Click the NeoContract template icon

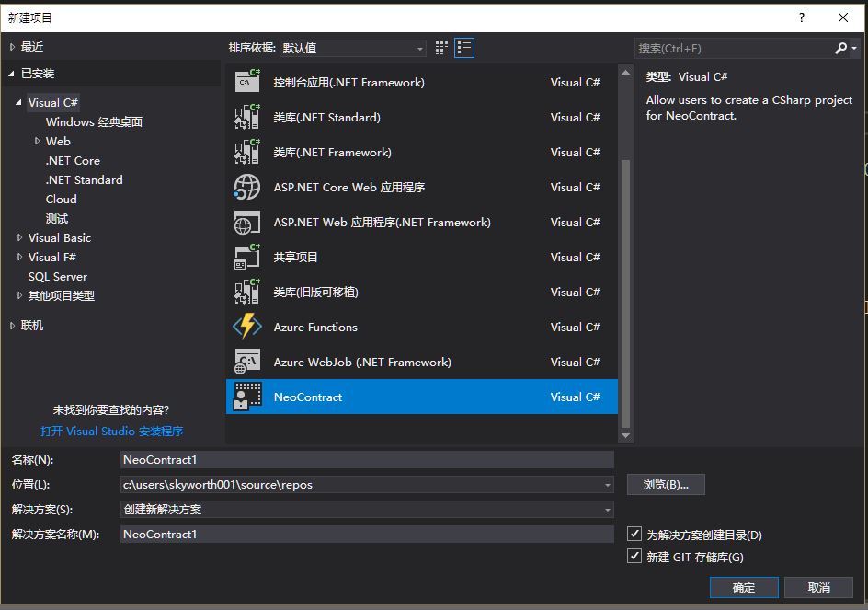tap(247, 397)
